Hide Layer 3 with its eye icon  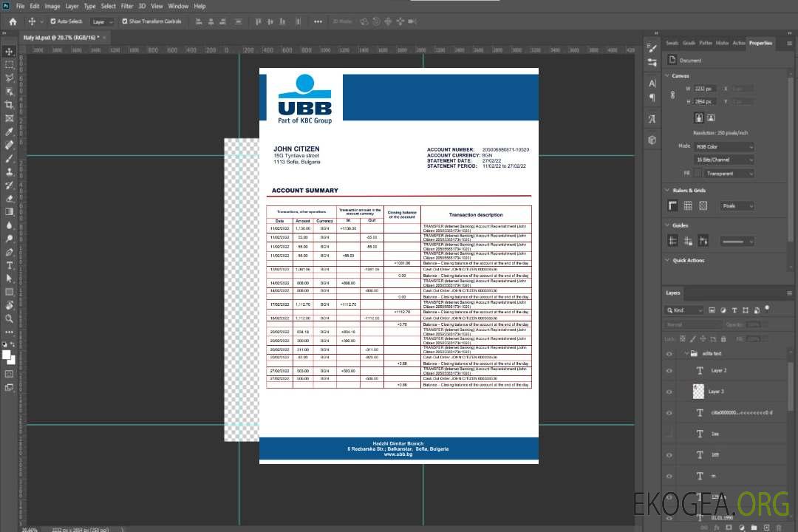click(x=669, y=392)
